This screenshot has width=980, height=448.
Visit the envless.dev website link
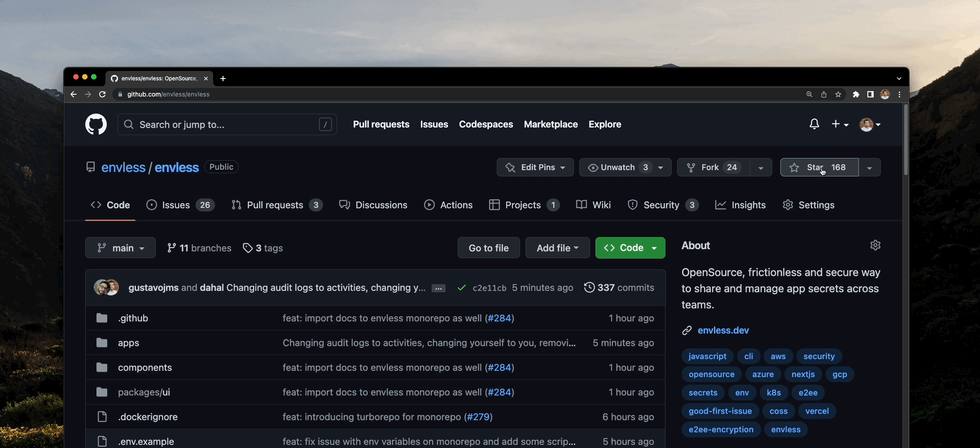click(723, 330)
